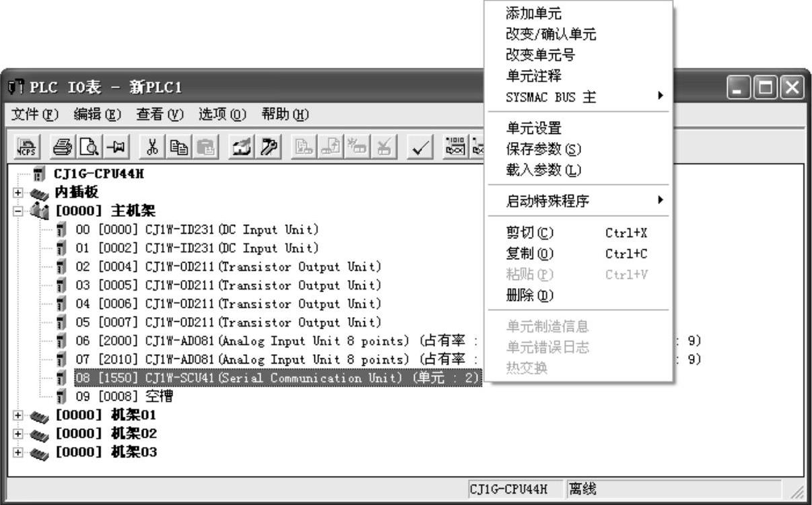Image resolution: width=812 pixels, height=505 pixels.
Task: Open the 启动特殊程序 submenu
Action: [579, 201]
